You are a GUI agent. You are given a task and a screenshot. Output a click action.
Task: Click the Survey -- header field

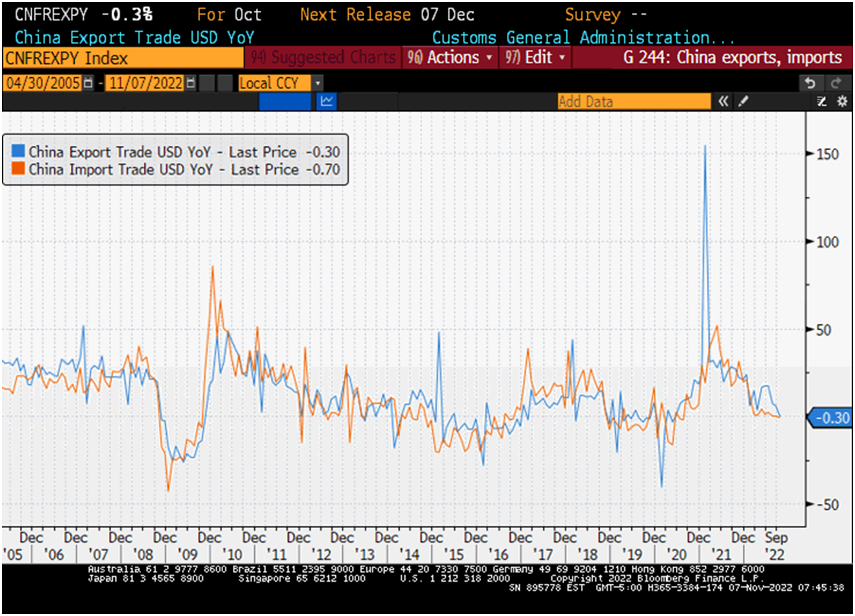coord(605,14)
